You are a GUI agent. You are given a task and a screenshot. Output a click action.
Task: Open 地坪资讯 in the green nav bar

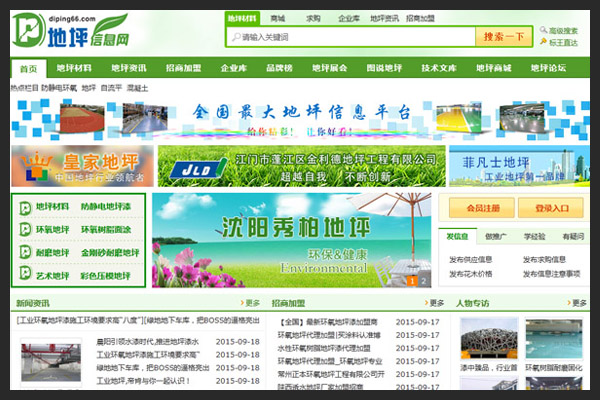click(x=129, y=68)
